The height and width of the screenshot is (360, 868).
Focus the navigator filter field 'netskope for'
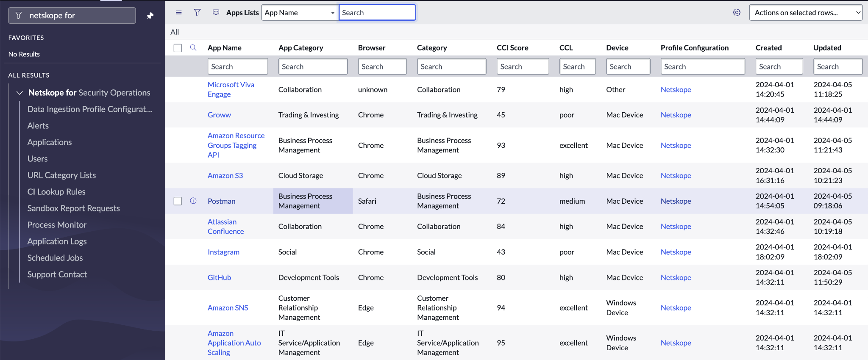click(72, 16)
